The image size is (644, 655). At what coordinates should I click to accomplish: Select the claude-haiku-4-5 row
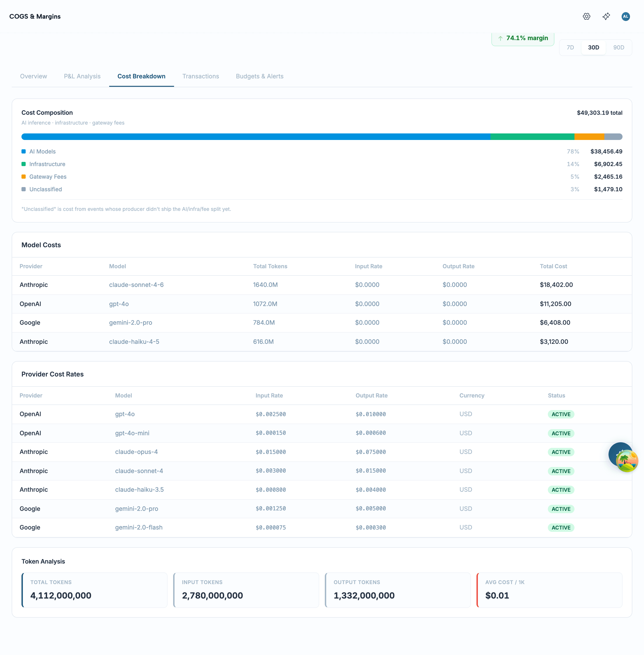coord(322,341)
